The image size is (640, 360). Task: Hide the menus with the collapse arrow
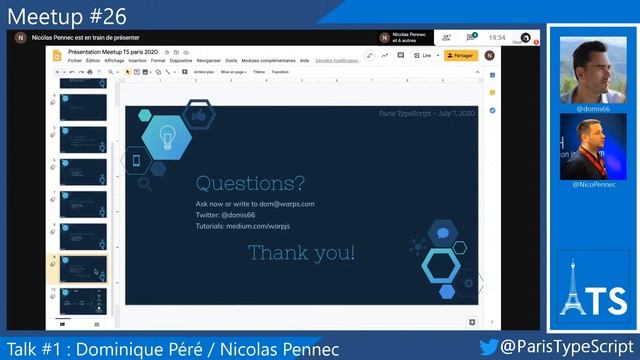pos(478,72)
